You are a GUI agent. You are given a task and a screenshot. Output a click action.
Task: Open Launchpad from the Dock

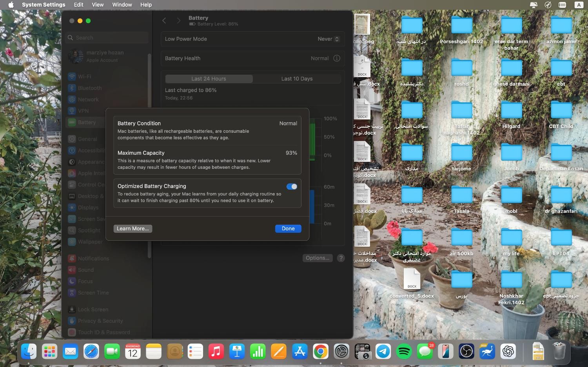(x=49, y=351)
